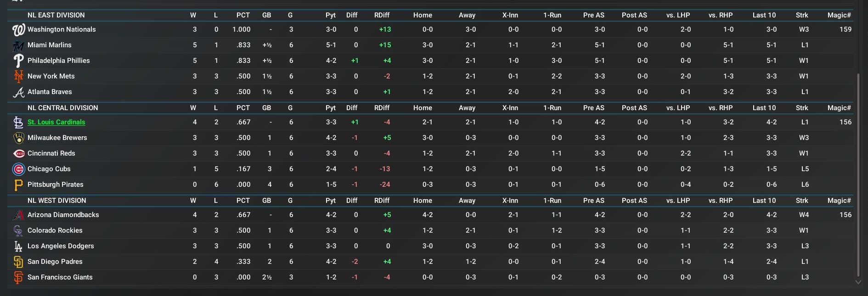Select the San Francisco Giants row
Image resolution: width=868 pixels, height=296 pixels.
click(x=60, y=277)
